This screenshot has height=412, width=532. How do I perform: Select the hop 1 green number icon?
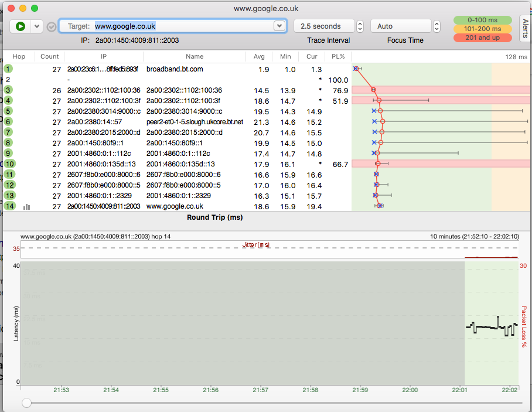[x=9, y=69]
